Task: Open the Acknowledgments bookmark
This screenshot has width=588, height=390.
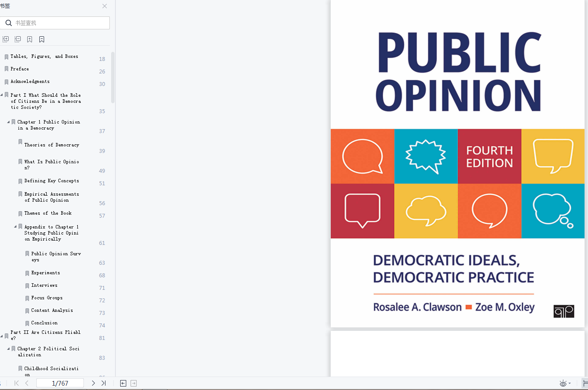Action: pos(30,82)
